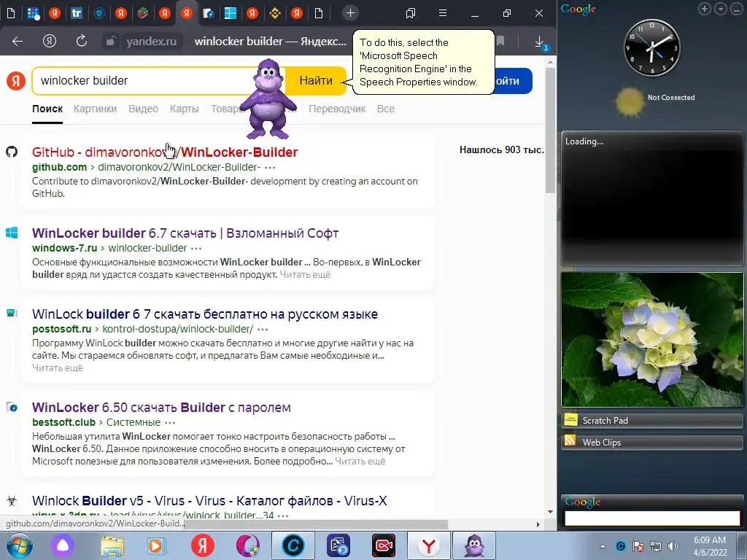Open the Windows Start orb button
The height and width of the screenshot is (560, 747).
[x=19, y=545]
